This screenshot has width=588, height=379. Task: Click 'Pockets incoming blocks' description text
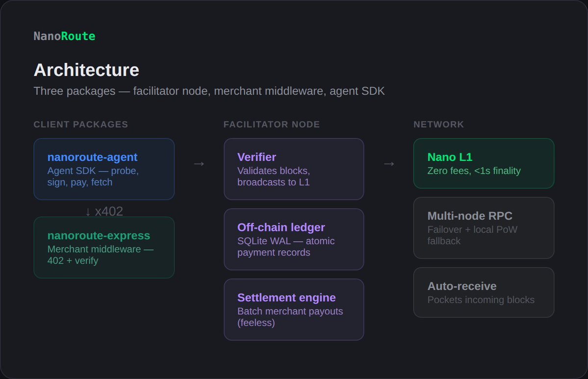coord(481,300)
